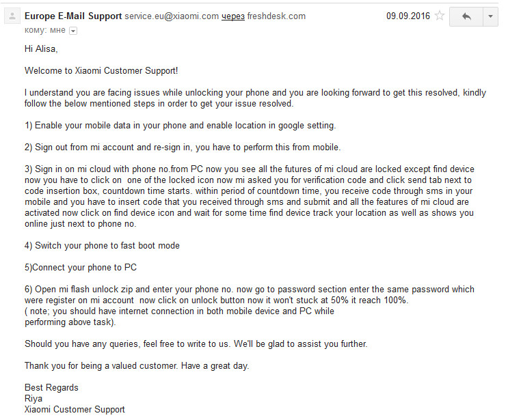
Task: Click the Hi Alisa greeting line
Action: (41, 49)
